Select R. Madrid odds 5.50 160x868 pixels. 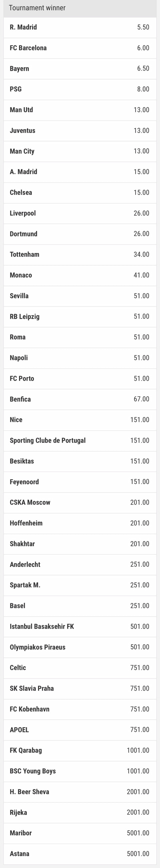[x=80, y=27]
